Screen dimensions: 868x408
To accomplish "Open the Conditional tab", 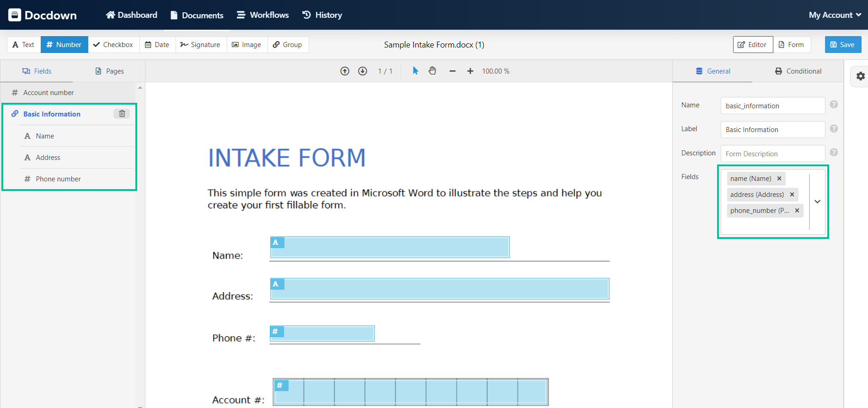I will [798, 71].
